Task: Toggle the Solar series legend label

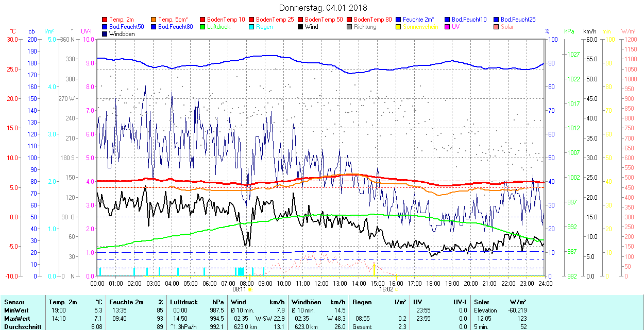Action: point(507,27)
